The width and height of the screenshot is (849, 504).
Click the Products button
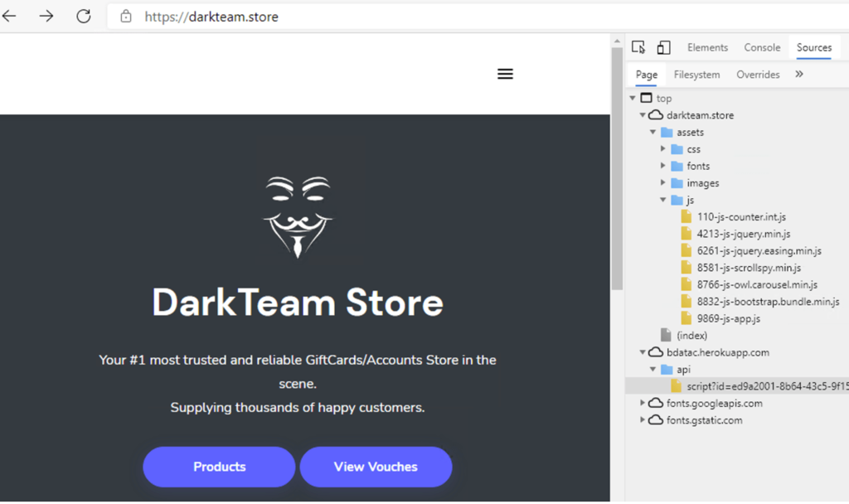click(x=219, y=467)
